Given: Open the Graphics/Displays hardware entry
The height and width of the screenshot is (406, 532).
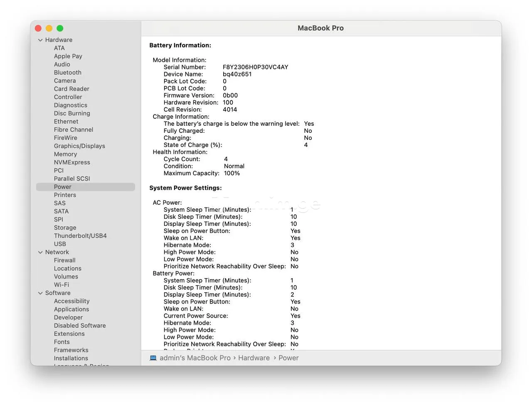Looking at the screenshot, I should tap(79, 146).
